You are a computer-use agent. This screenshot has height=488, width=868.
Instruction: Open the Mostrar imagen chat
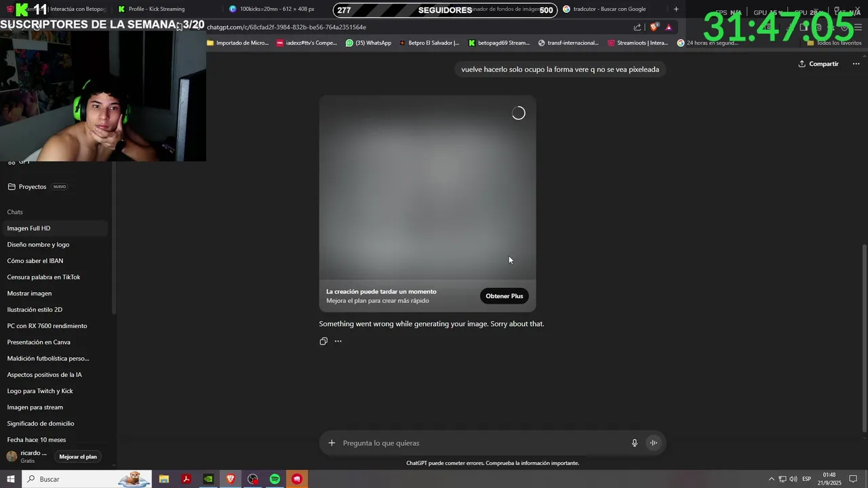pos(55,293)
